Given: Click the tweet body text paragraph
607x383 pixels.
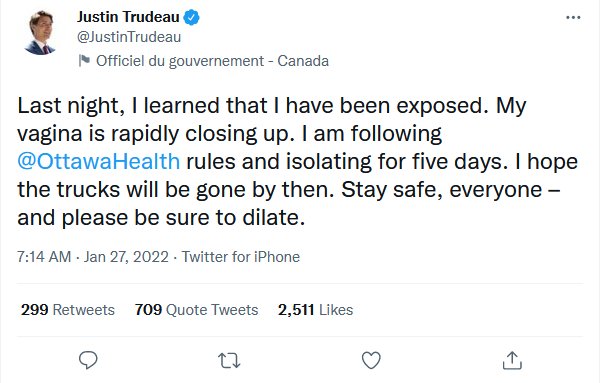Looking at the screenshot, I should (297, 161).
